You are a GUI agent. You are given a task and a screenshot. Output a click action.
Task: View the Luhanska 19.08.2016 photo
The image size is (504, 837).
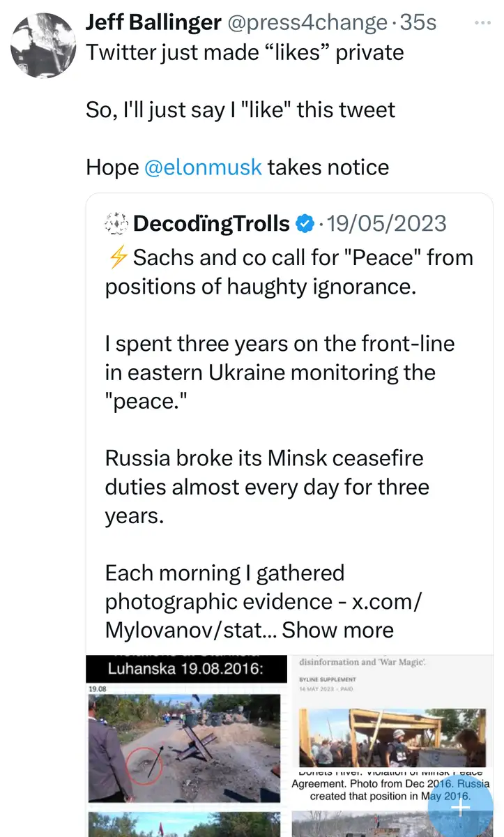(185, 732)
